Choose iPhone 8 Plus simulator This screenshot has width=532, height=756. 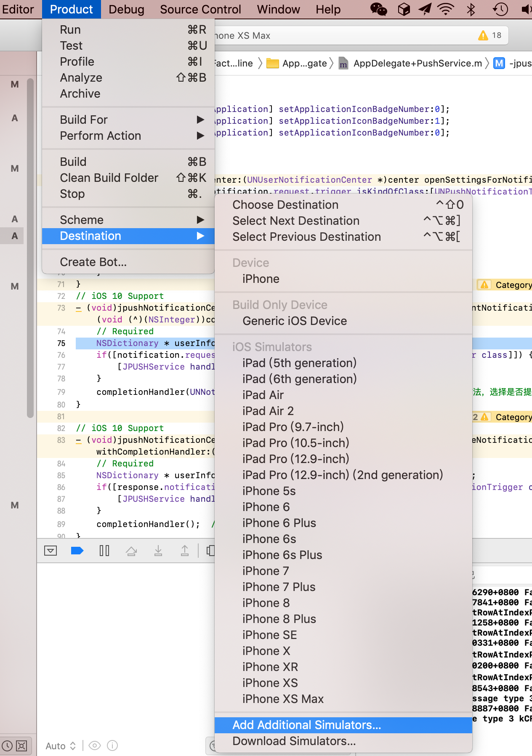pyautogui.click(x=343, y=619)
